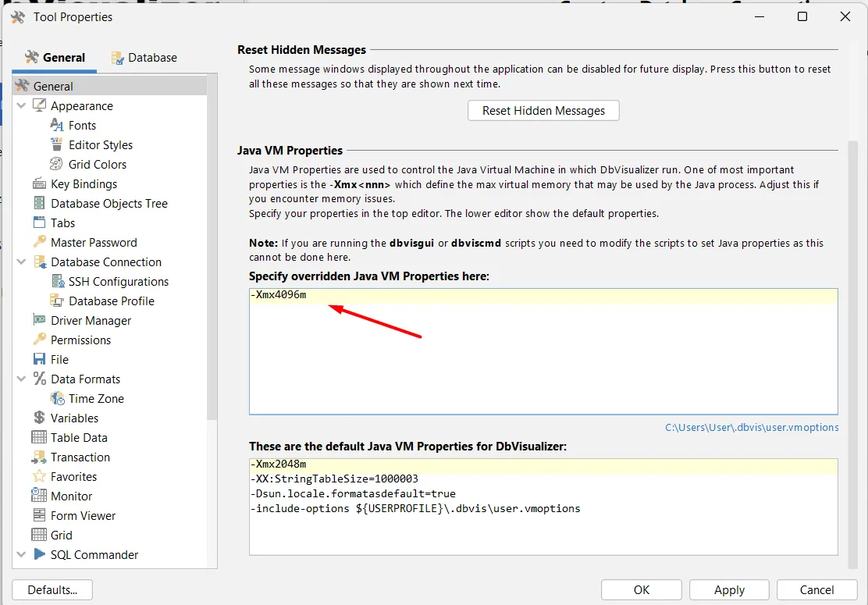This screenshot has width=868, height=605.
Task: Select Master Password entry
Action: tap(94, 243)
